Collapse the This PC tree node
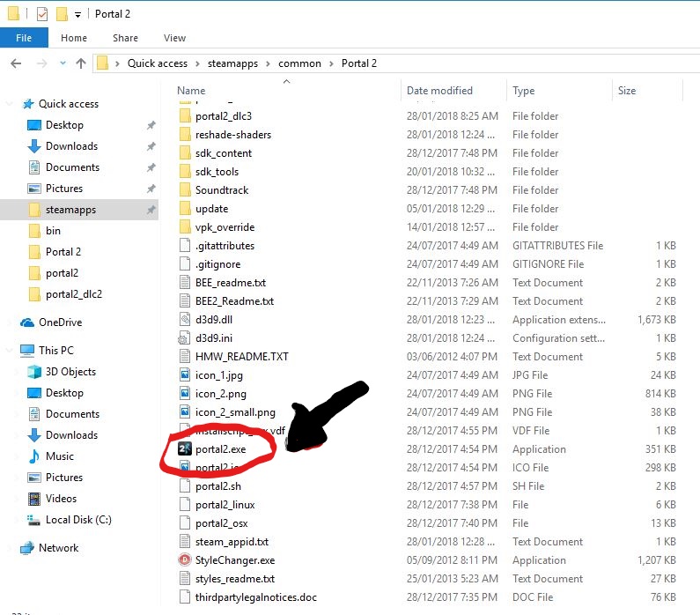The width and height of the screenshot is (700, 615). (x=10, y=351)
